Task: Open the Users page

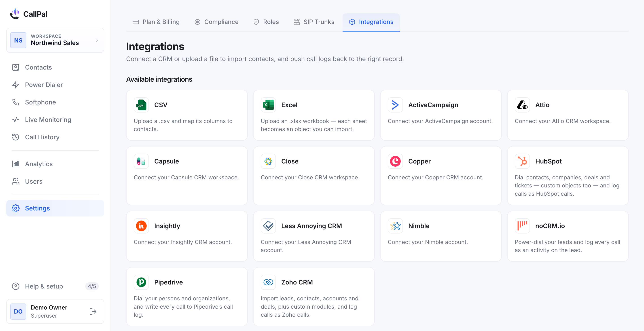Action: click(x=55, y=182)
